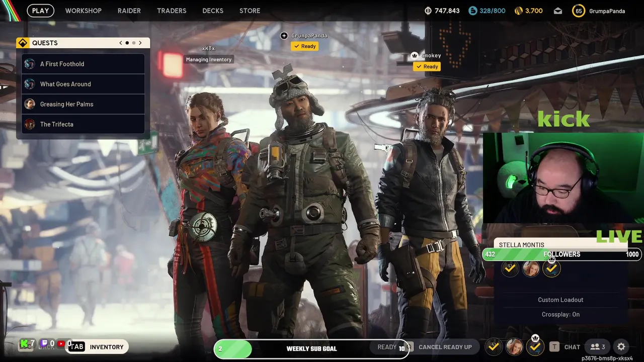Click the gold token currency icon

pyautogui.click(x=519, y=11)
